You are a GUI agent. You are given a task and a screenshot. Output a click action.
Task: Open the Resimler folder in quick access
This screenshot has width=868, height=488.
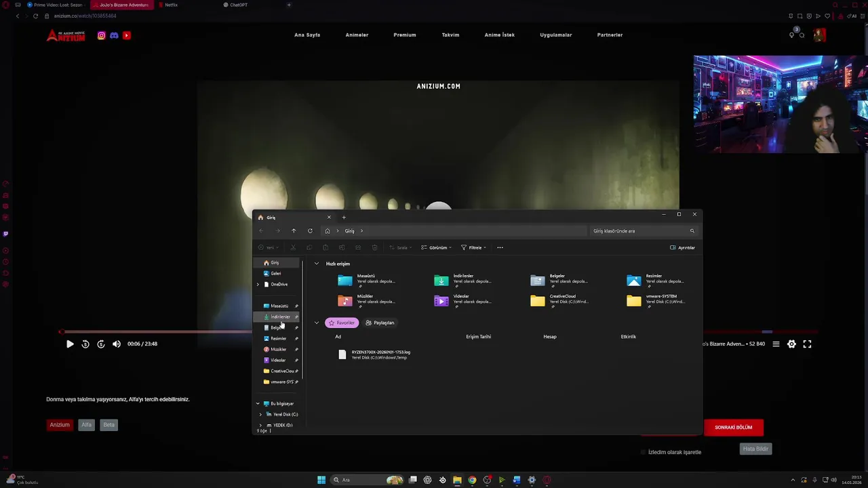click(655, 281)
